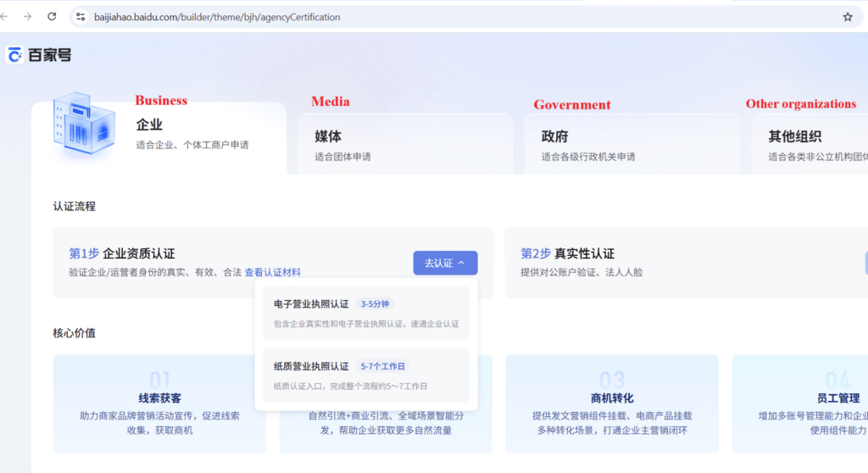Image resolution: width=868 pixels, height=473 pixels.
Task: Open the 查看认证材料 link
Action: click(x=272, y=272)
